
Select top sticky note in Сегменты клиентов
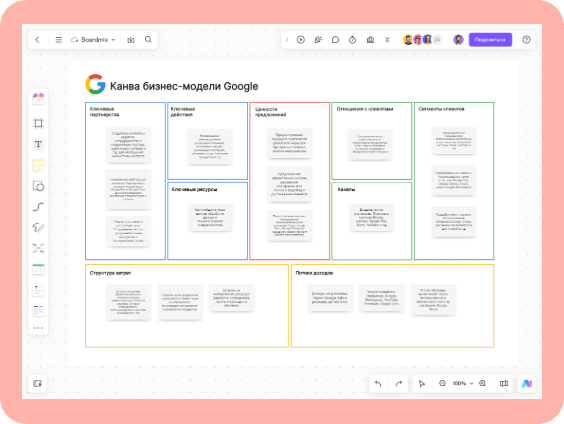click(x=454, y=141)
